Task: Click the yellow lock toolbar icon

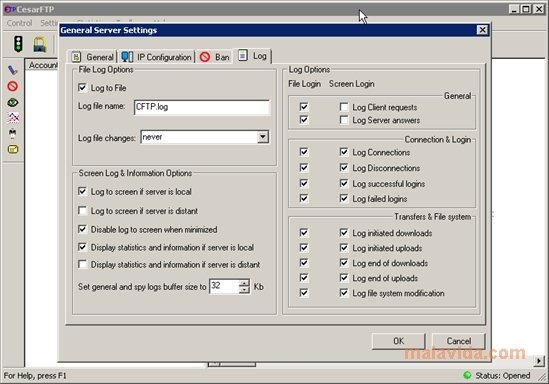Action: [x=40, y=44]
